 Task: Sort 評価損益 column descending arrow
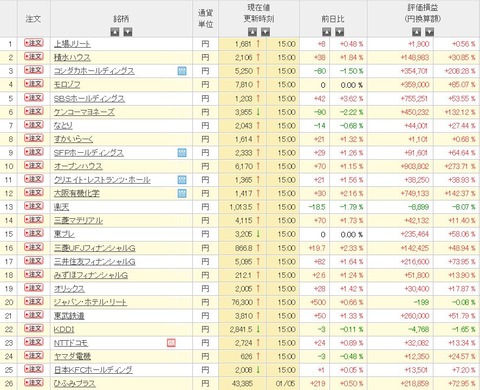point(430,32)
